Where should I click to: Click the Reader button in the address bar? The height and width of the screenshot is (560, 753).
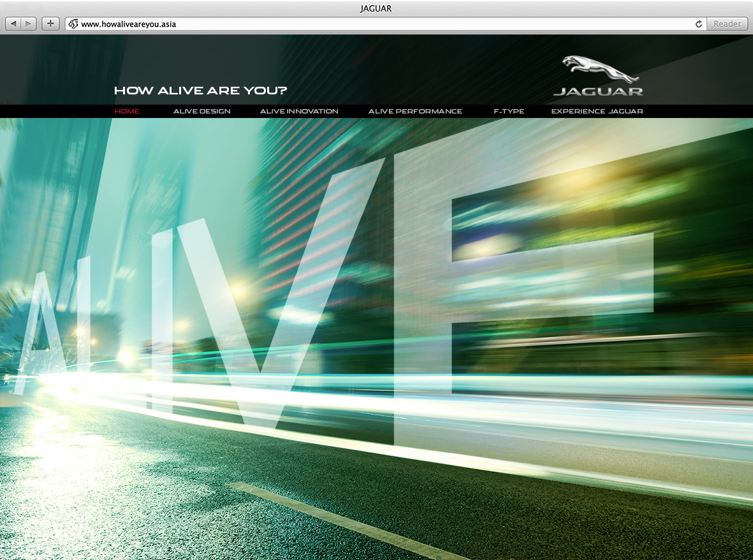(x=727, y=24)
